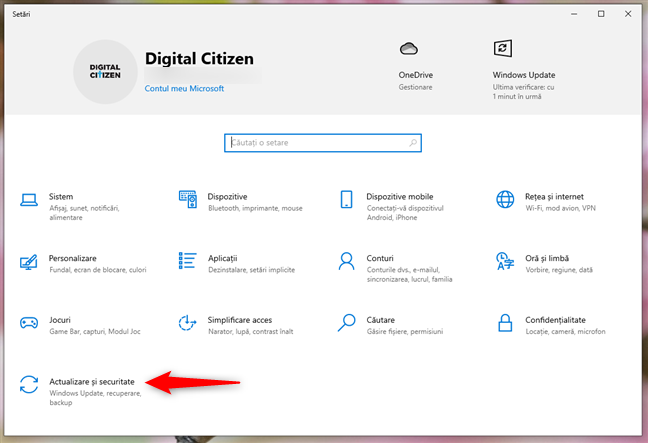
Task: Select the Dispozitive mobile category title
Action: click(400, 197)
